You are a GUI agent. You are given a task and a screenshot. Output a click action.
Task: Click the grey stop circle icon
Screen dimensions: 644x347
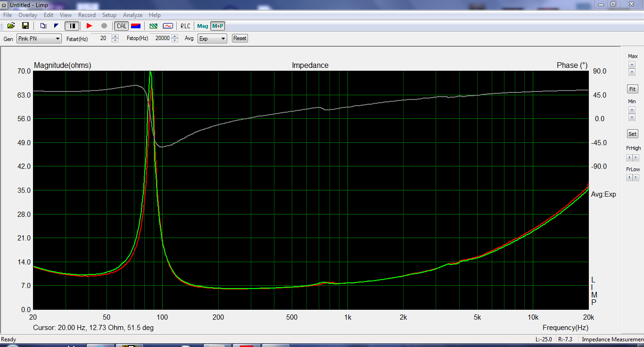pos(104,26)
